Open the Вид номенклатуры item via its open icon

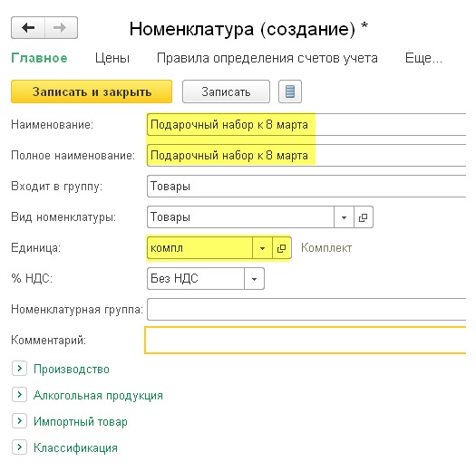coord(364,217)
